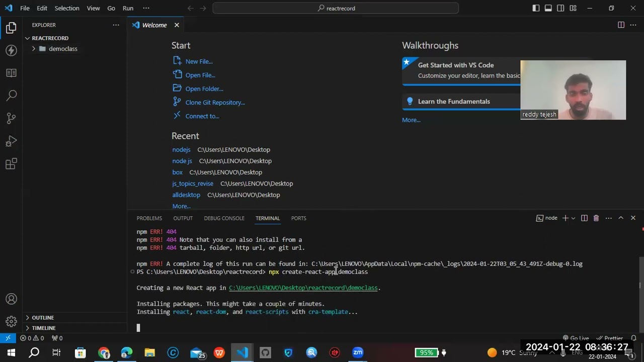
Task: Open the File menu
Action: pos(25,8)
